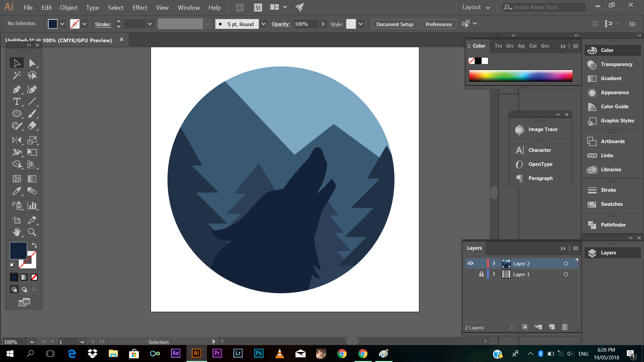This screenshot has width=644, height=362.
Task: Select the Eyedropper tool
Action: 17,191
